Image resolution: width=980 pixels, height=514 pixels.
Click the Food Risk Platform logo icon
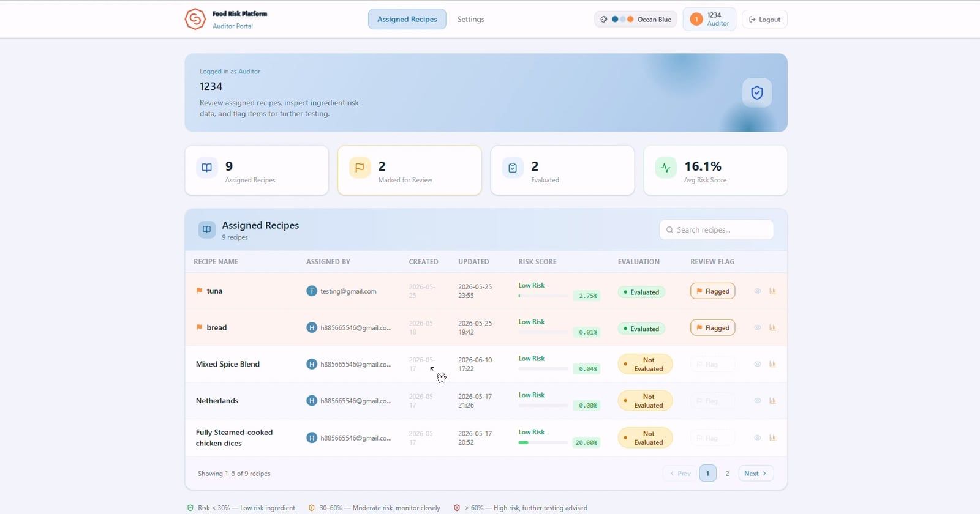click(x=195, y=19)
